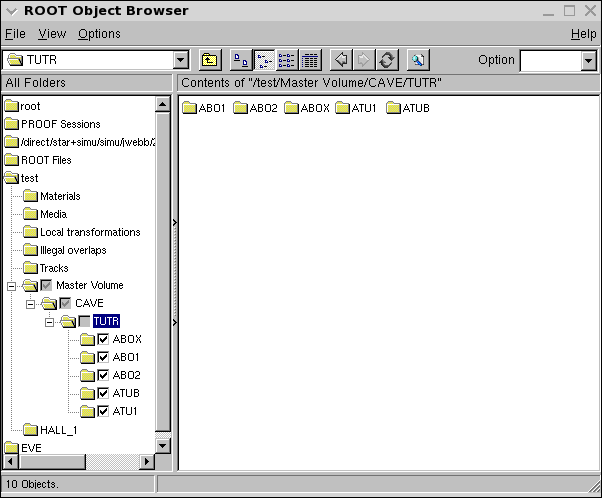The image size is (602, 498).
Task: Open ATUB folder in contents pane
Action: tap(408, 108)
